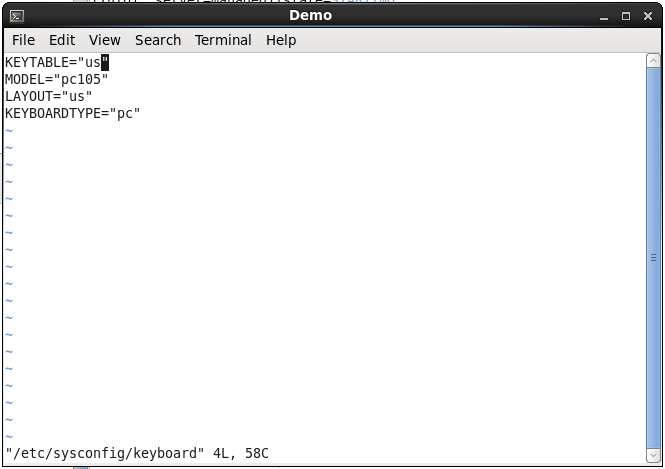Click the LAYOUT="us" line
Image resolution: width=665 pixels, height=469 pixels.
(x=48, y=96)
